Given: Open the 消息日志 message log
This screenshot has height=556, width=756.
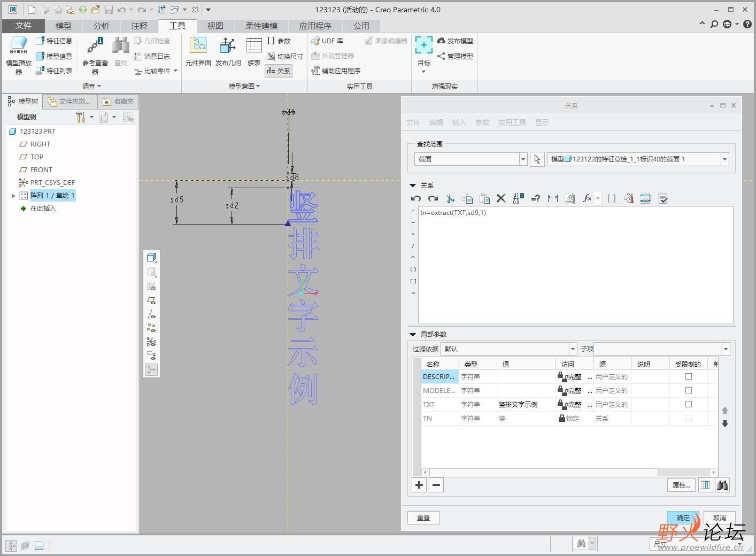Looking at the screenshot, I should coord(152,56).
